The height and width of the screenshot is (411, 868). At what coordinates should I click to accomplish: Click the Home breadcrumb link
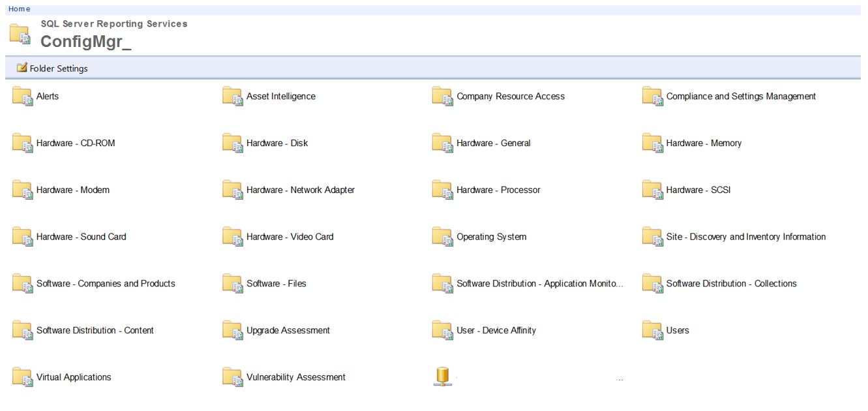(19, 9)
